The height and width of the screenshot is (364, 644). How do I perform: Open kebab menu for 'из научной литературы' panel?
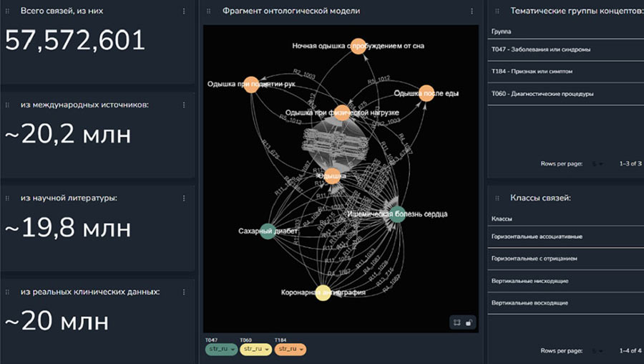(x=184, y=198)
